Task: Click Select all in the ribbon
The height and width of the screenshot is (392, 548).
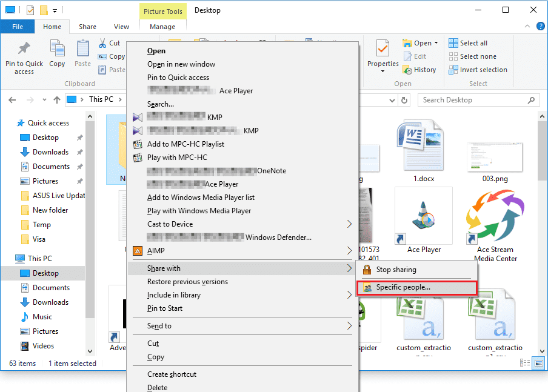Action: (x=468, y=43)
